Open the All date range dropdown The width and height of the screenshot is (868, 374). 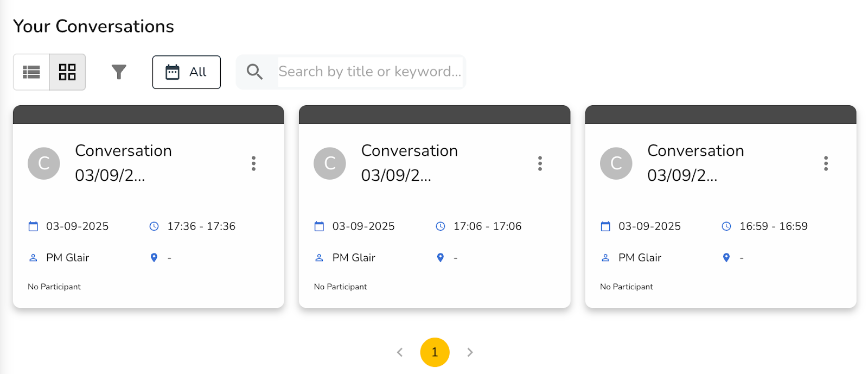coord(186,72)
